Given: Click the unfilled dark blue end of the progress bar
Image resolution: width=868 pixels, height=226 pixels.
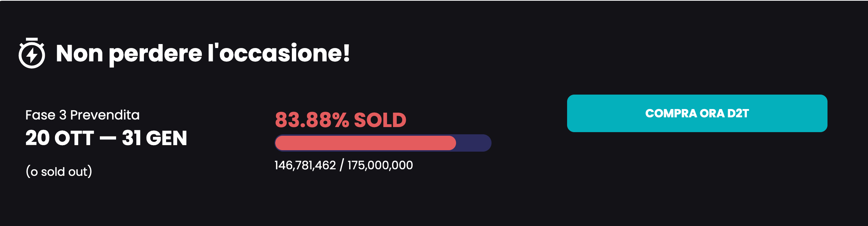Looking at the screenshot, I should click(x=474, y=143).
